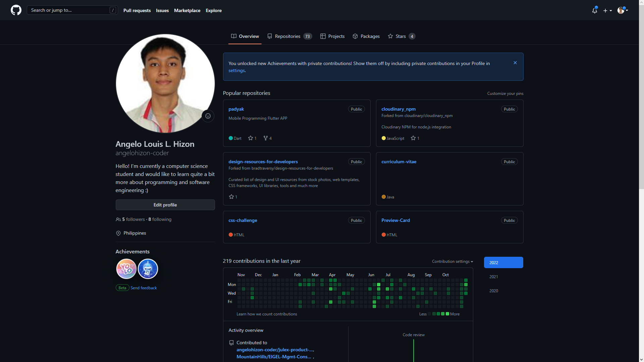644x362 pixels.
Task: Switch to the Projects tab
Action: coord(332,36)
